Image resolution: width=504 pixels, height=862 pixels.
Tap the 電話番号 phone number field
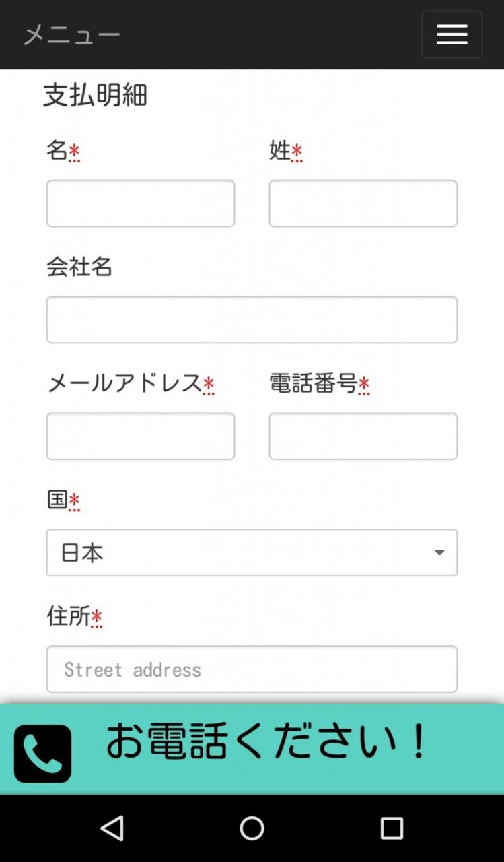click(363, 436)
